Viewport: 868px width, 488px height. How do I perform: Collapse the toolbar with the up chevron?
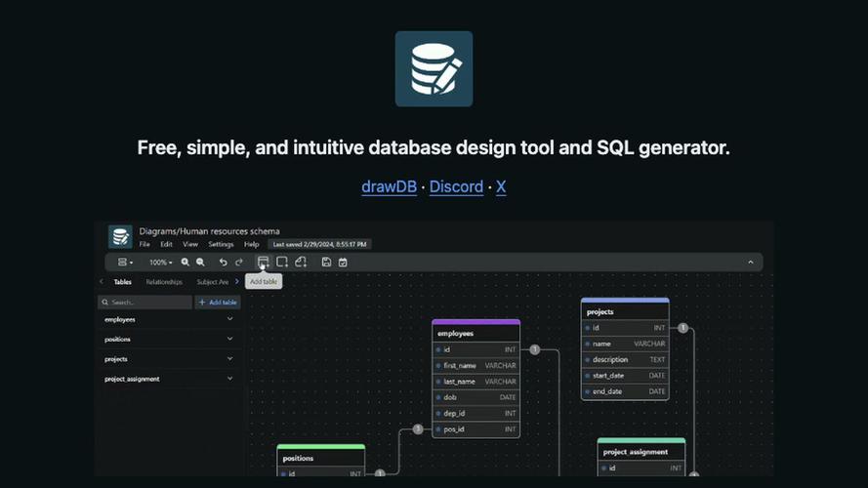click(x=750, y=262)
